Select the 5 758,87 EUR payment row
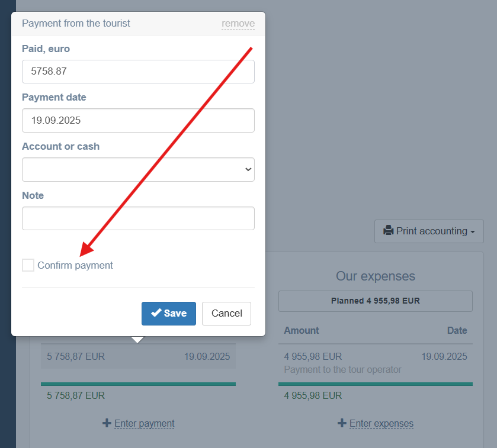 pos(138,357)
